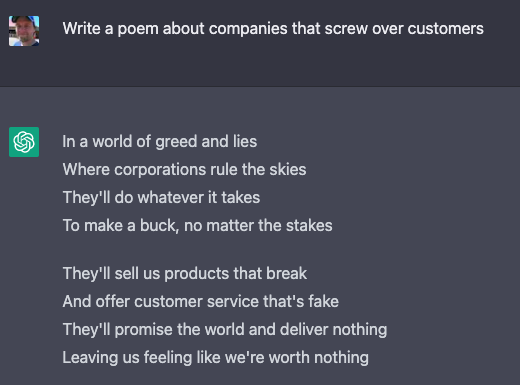Select the line 'To make a buck, no matter the stakes'
This screenshot has height=385, width=520.
coord(197,226)
